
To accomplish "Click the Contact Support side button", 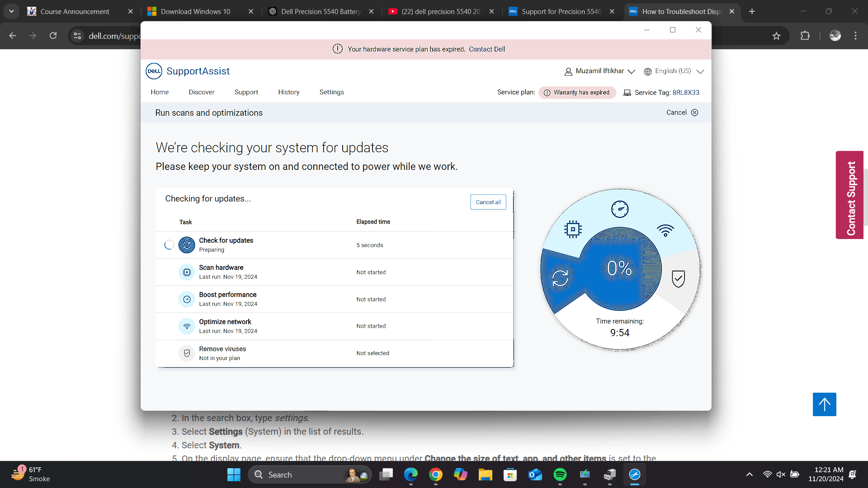I will coord(850,195).
